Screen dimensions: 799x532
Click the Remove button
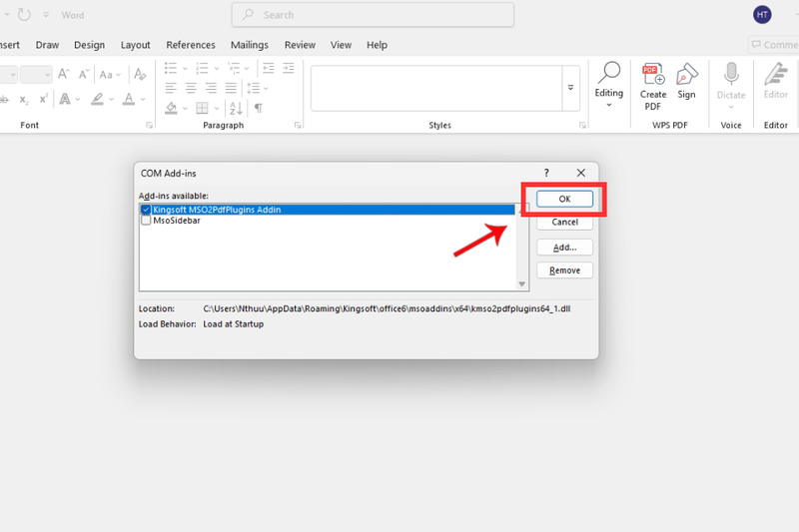(x=564, y=270)
